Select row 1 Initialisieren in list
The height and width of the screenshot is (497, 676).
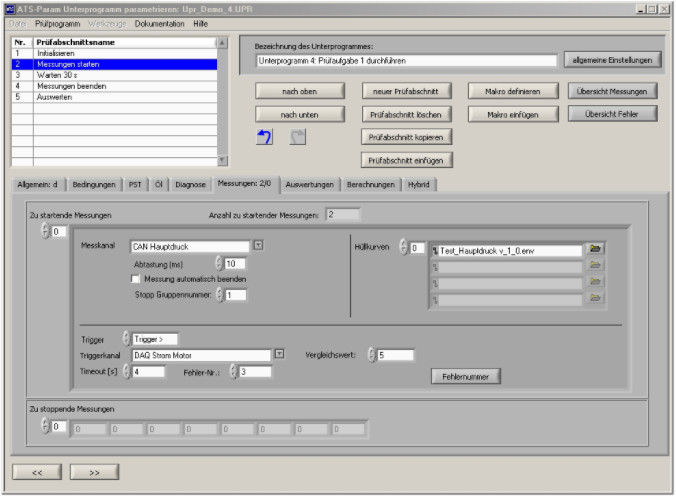(x=114, y=53)
